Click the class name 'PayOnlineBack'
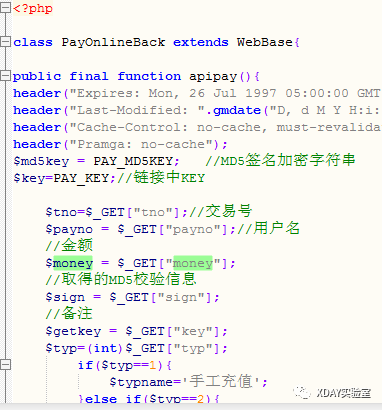Viewport: 382px width, 410px height. point(113,43)
